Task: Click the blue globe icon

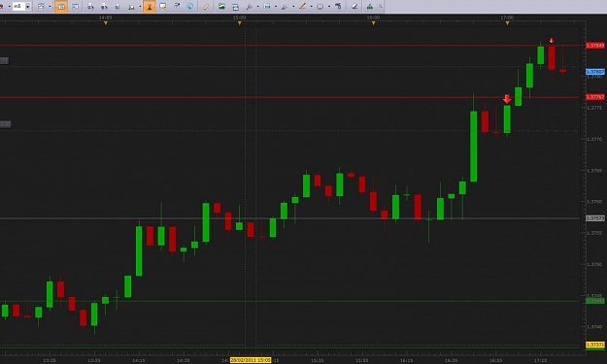Action: pos(190,6)
